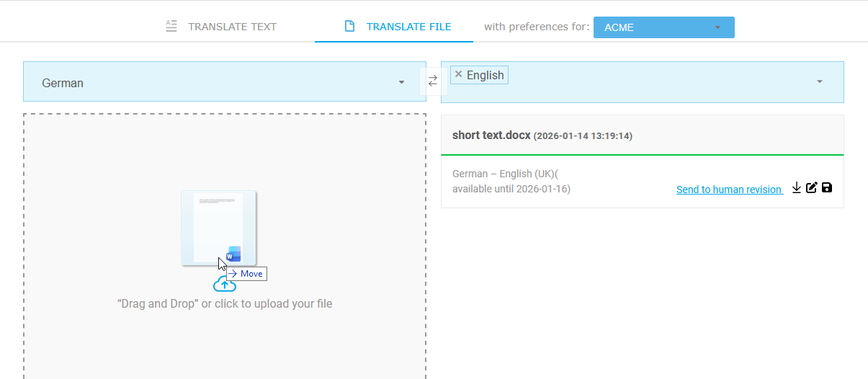
Task: Expand the target language dropdown arrow
Action: (x=819, y=81)
